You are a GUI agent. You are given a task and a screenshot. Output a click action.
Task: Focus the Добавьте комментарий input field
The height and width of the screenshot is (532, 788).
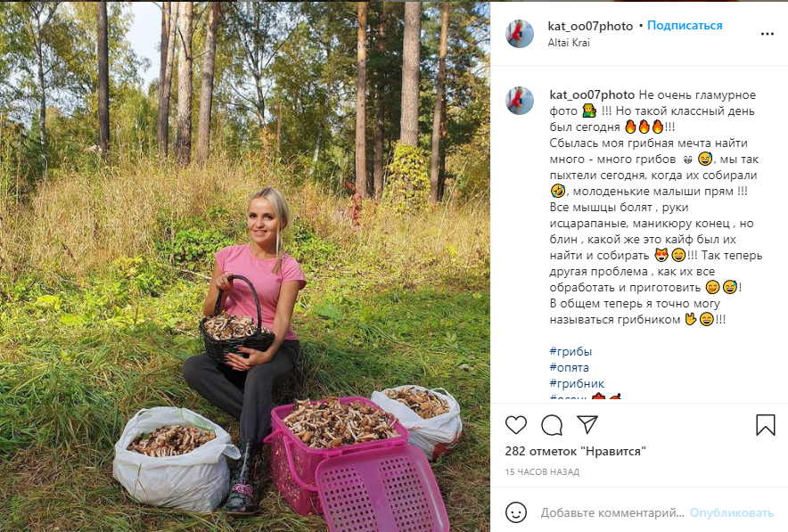click(612, 513)
